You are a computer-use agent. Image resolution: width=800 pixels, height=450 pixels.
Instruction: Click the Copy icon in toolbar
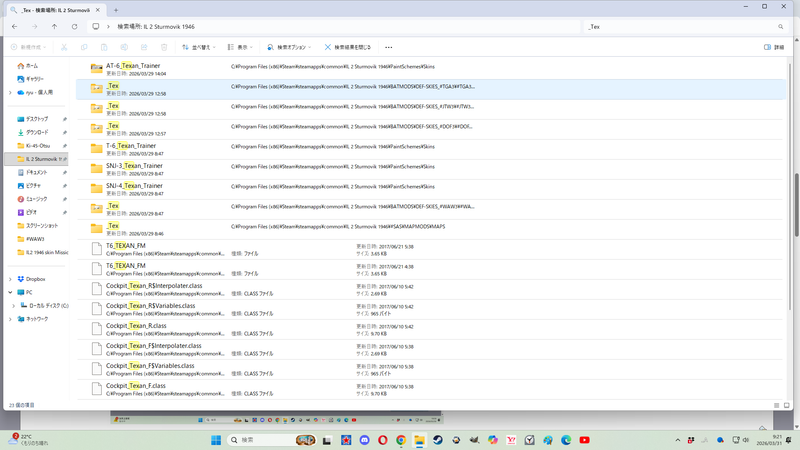pyautogui.click(x=84, y=47)
